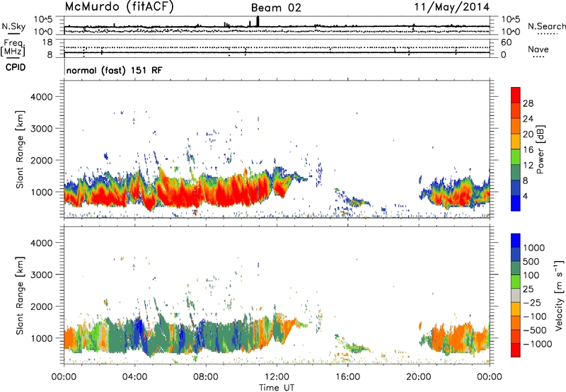Click the 'Time UT' axis label
566x392 pixels.
(277, 388)
